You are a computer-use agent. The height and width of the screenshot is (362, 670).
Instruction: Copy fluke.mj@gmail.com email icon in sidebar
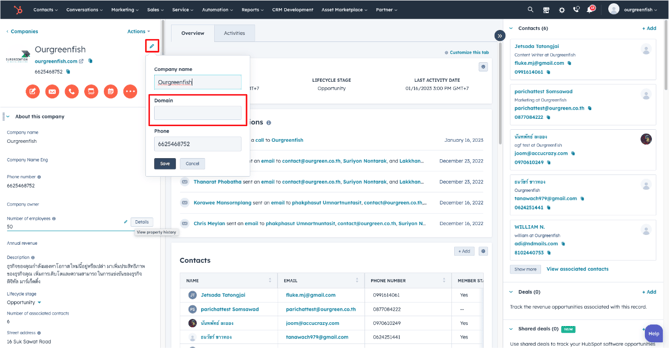point(569,63)
